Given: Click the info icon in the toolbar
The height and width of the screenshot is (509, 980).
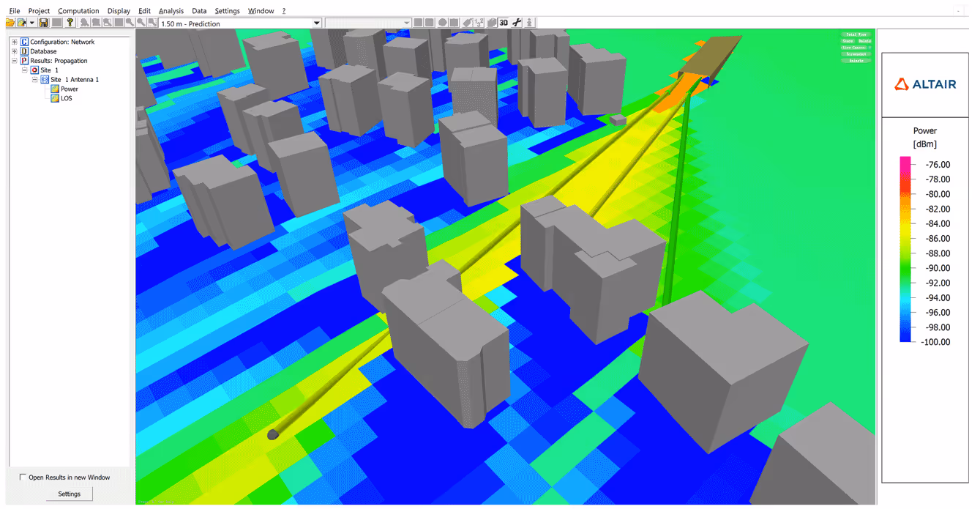Looking at the screenshot, I should click(529, 23).
